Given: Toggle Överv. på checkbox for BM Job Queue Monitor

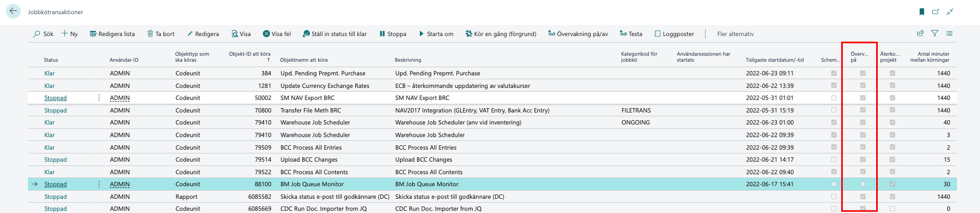Looking at the screenshot, I should [863, 184].
